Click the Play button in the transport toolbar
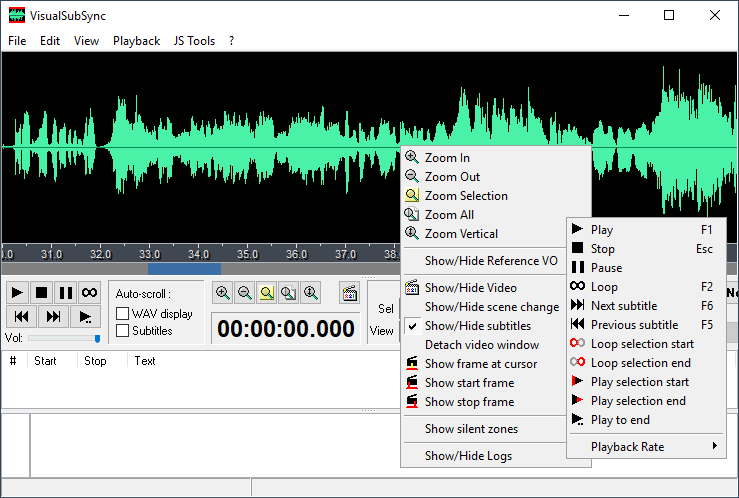This screenshot has height=498, width=739. [17, 292]
